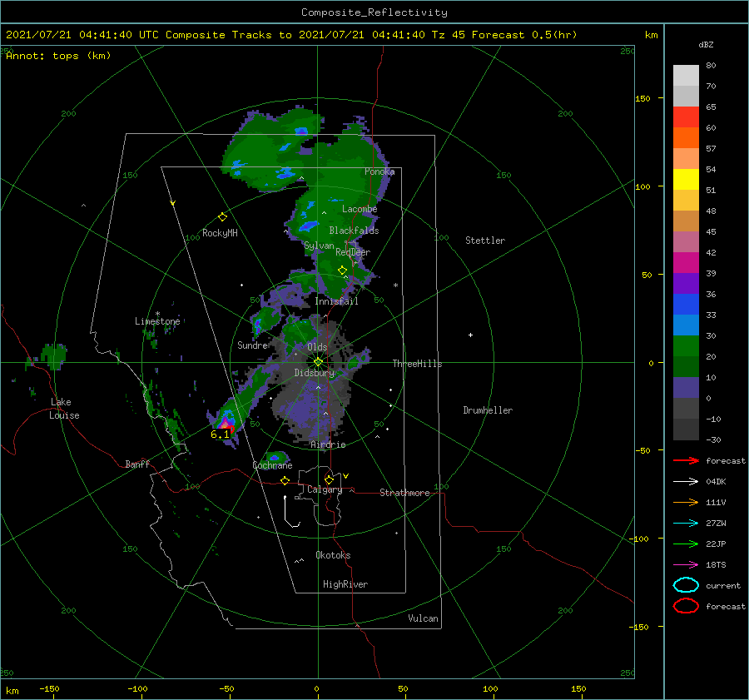Click the Limestone label
The width and height of the screenshot is (749, 700).
coord(157,321)
